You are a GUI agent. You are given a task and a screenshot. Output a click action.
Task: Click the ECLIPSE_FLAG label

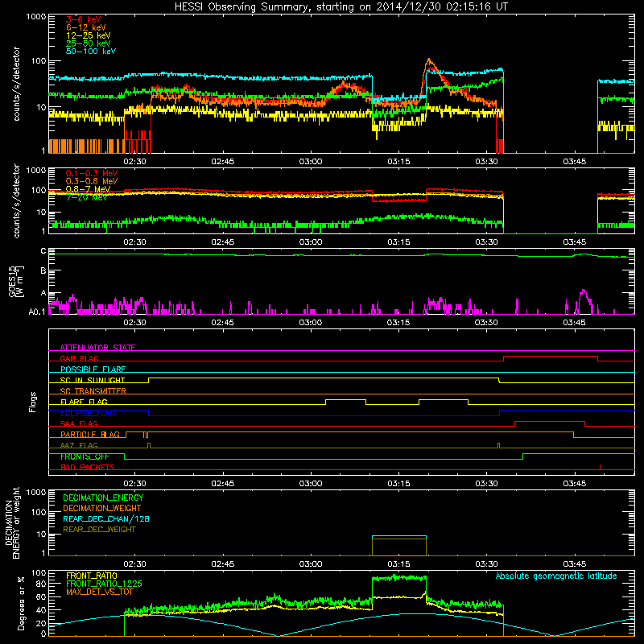click(88, 413)
